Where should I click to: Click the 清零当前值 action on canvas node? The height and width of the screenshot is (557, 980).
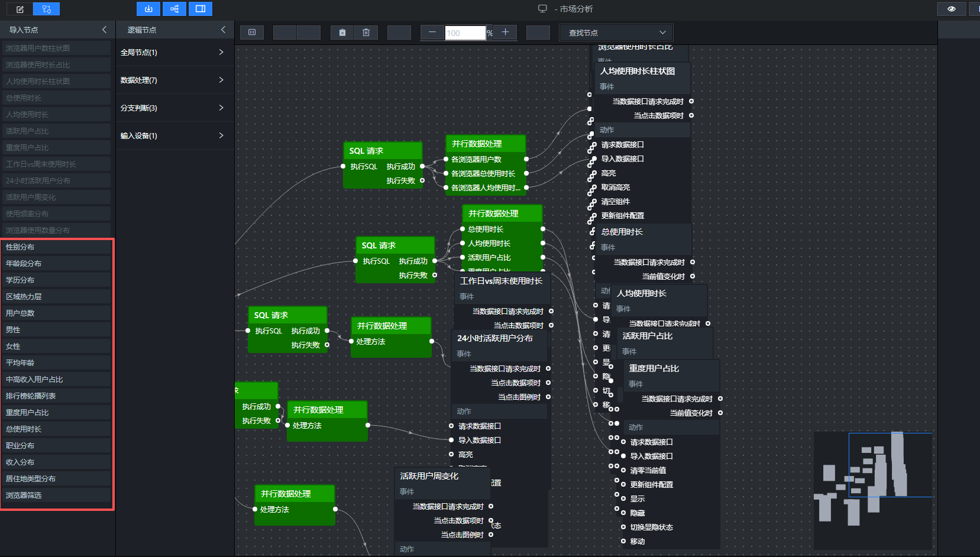[648, 471]
